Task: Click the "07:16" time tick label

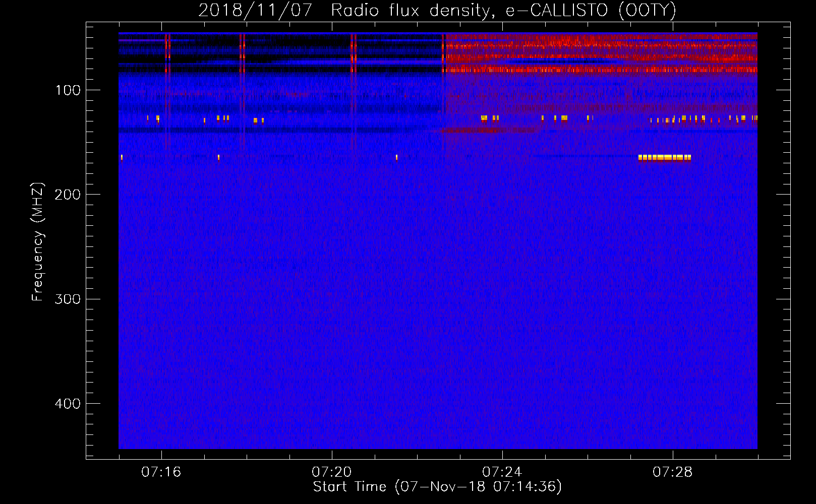Action: click(161, 472)
